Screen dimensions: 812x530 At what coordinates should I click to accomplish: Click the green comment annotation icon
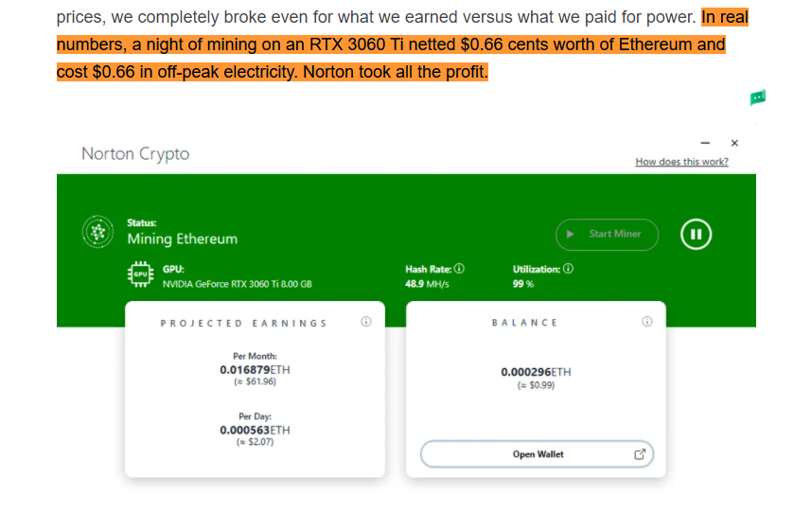(x=757, y=97)
